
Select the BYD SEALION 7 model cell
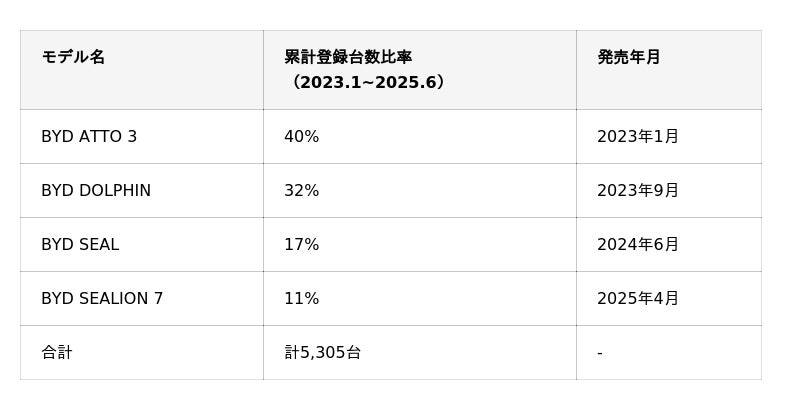[x=102, y=299]
